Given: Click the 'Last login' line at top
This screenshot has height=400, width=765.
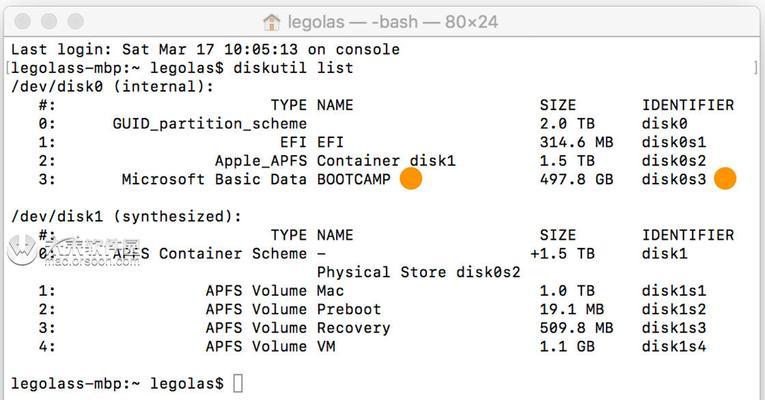Looking at the screenshot, I should pos(205,49).
